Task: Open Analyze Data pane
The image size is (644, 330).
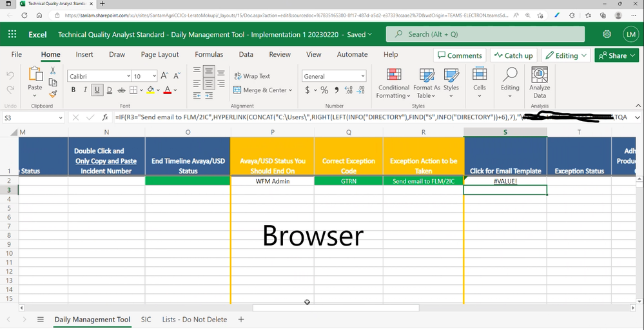Action: click(540, 83)
